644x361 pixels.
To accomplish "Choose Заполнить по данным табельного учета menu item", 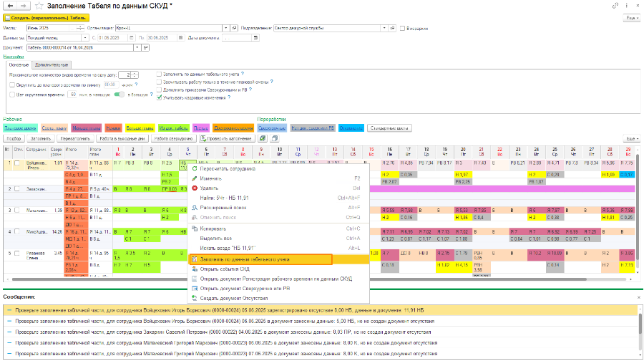I will pyautogui.click(x=278, y=259).
